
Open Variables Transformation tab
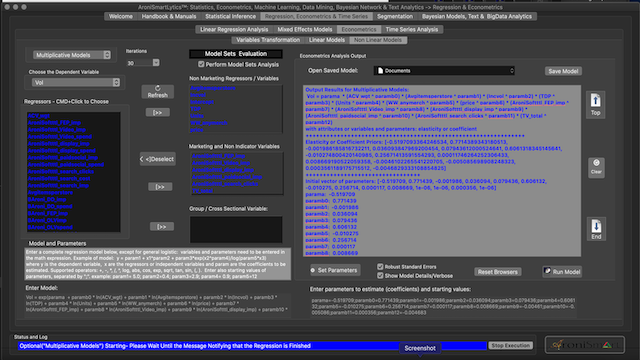(268, 40)
